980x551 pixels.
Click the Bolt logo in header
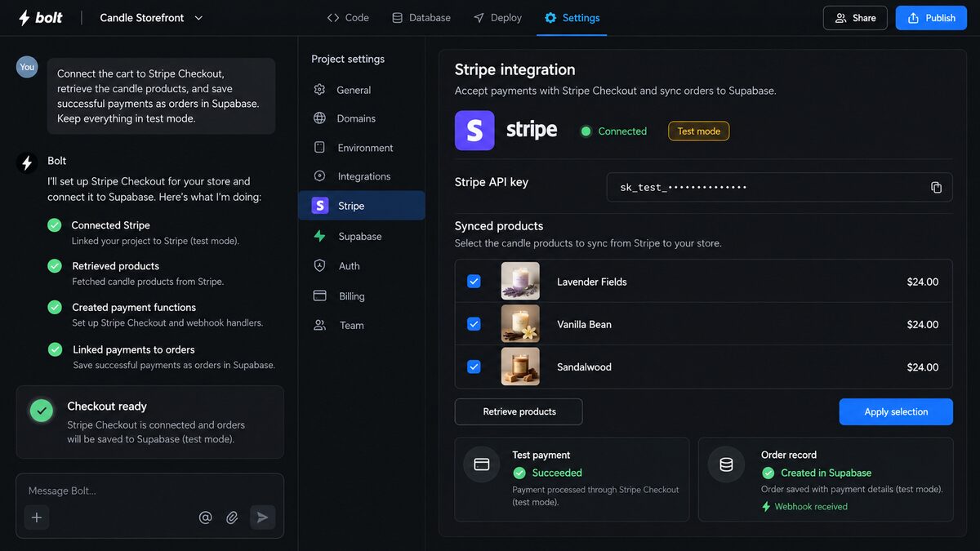[x=40, y=17]
